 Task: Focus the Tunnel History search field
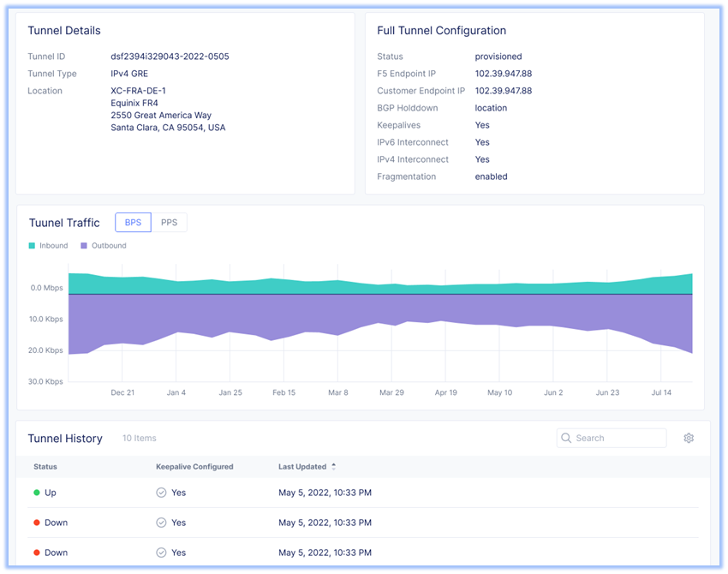point(617,439)
